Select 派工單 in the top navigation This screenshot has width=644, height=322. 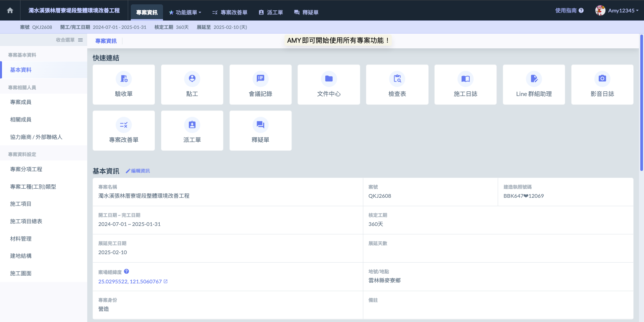point(271,12)
